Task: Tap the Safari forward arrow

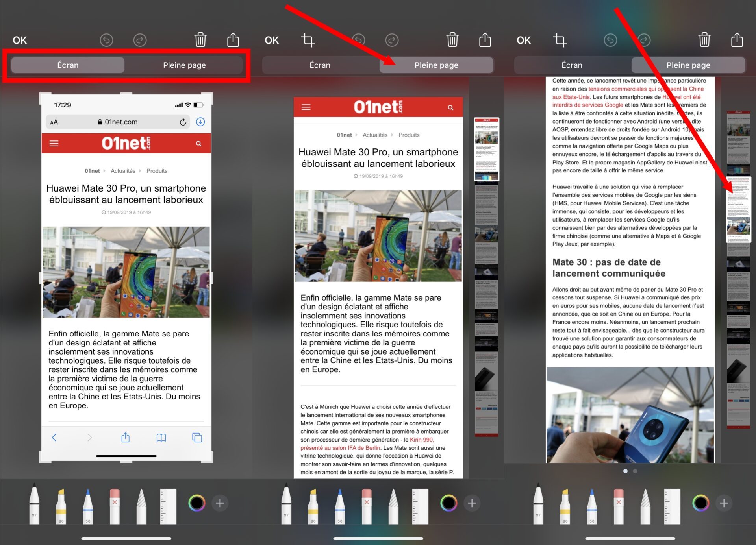Action: [90, 438]
